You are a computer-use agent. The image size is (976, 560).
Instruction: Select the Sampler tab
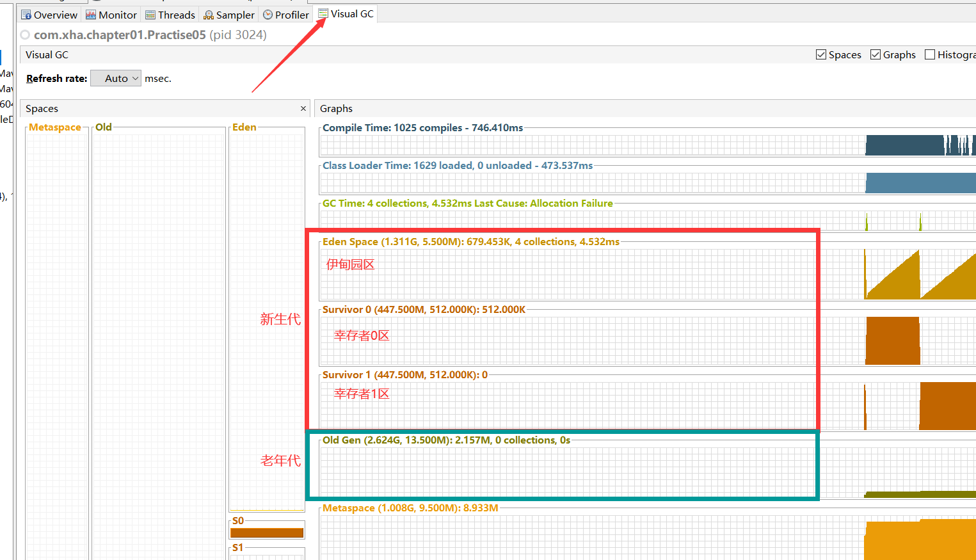[229, 15]
